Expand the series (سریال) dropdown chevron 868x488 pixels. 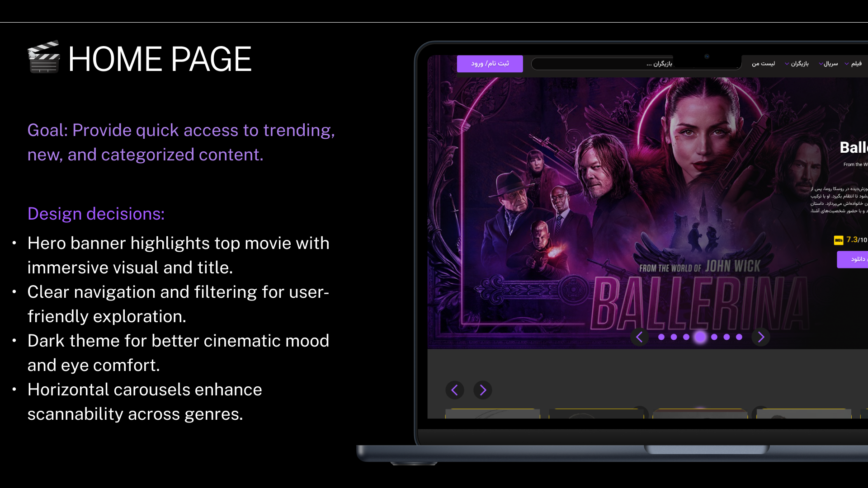coord(821,64)
